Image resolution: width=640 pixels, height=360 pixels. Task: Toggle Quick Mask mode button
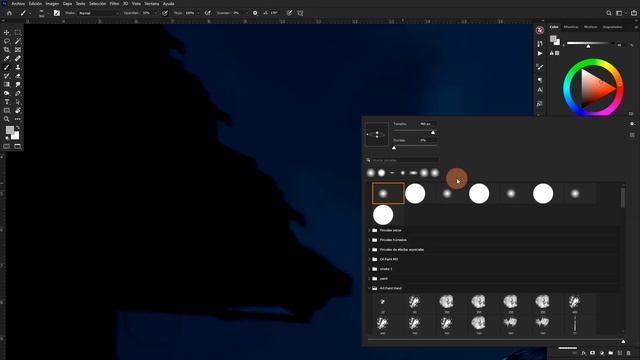7,146
